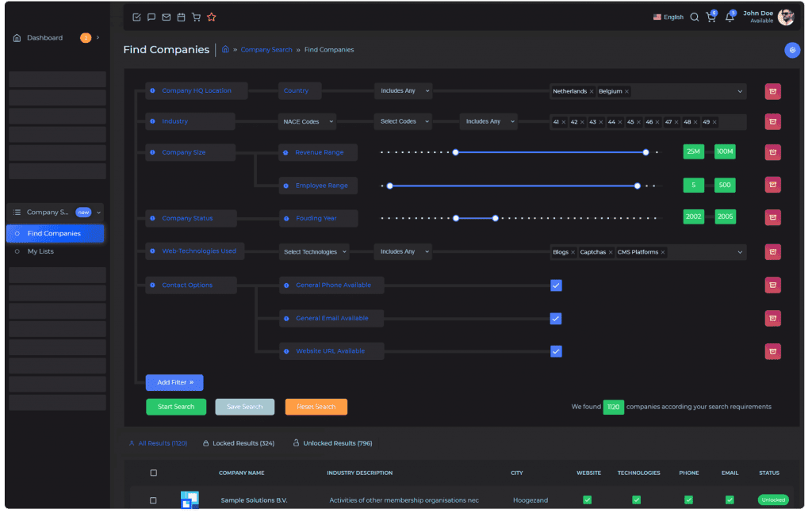Image resolution: width=812 pixels, height=513 pixels.
Task: Remove the Netherlands tag from country field
Action: coord(592,92)
